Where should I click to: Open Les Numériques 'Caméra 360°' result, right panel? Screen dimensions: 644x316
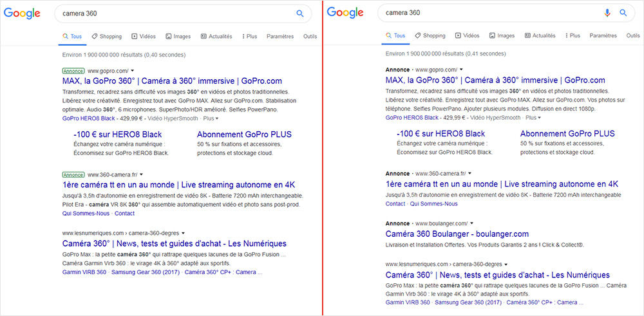coord(498,275)
